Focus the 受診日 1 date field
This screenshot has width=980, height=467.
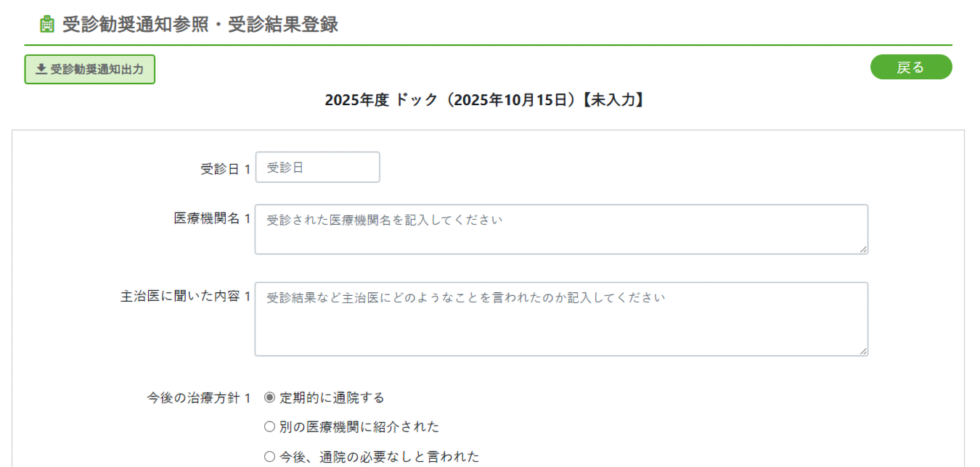317,168
